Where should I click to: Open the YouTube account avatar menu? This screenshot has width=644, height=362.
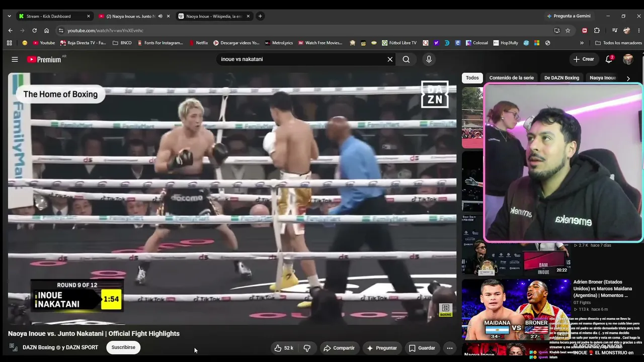pyautogui.click(x=628, y=59)
